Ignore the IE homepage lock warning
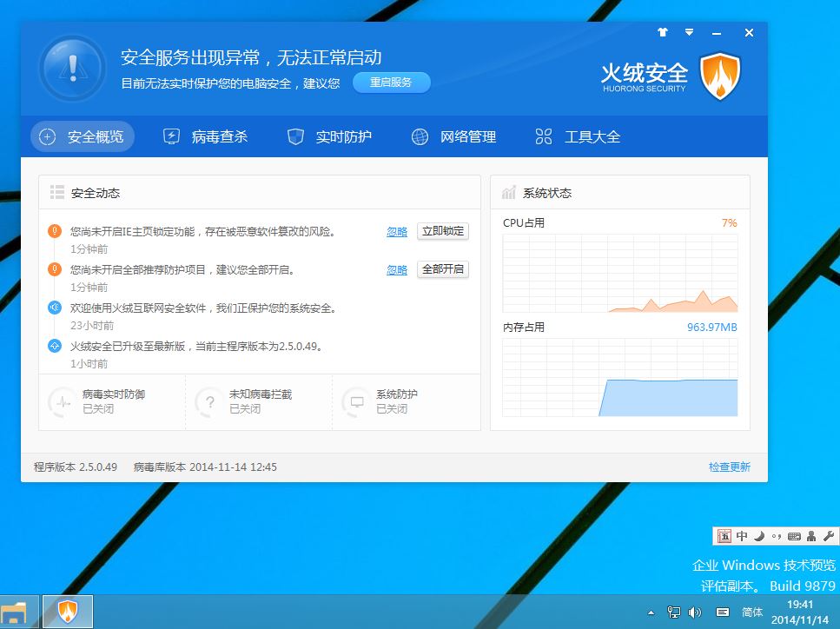This screenshot has width=840, height=629. [397, 232]
